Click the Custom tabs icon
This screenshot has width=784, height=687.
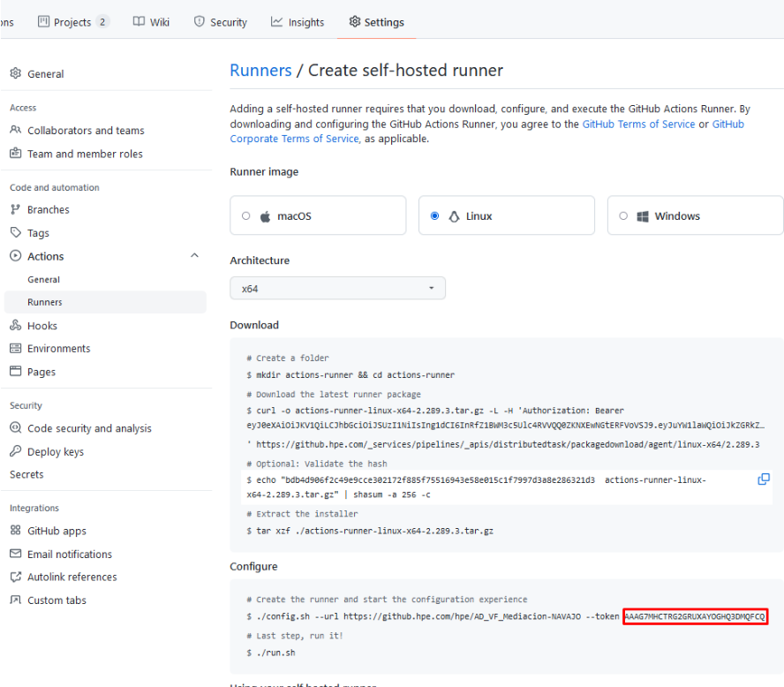(x=16, y=600)
